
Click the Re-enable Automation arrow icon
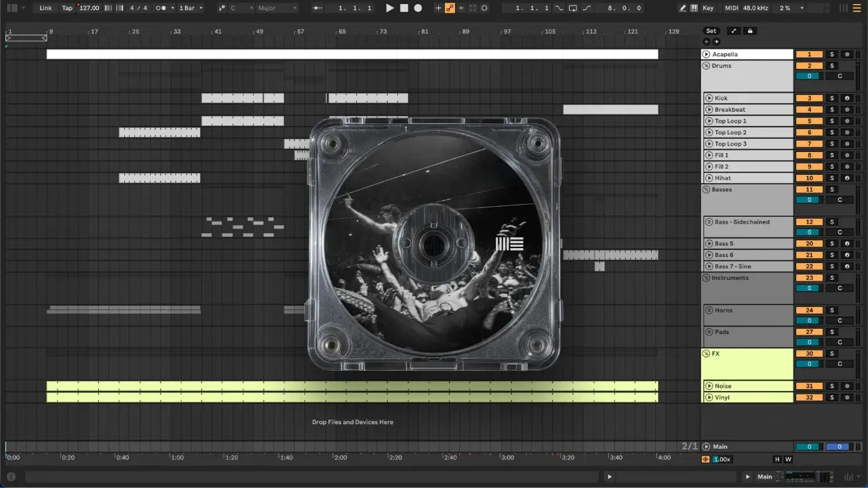(462, 8)
